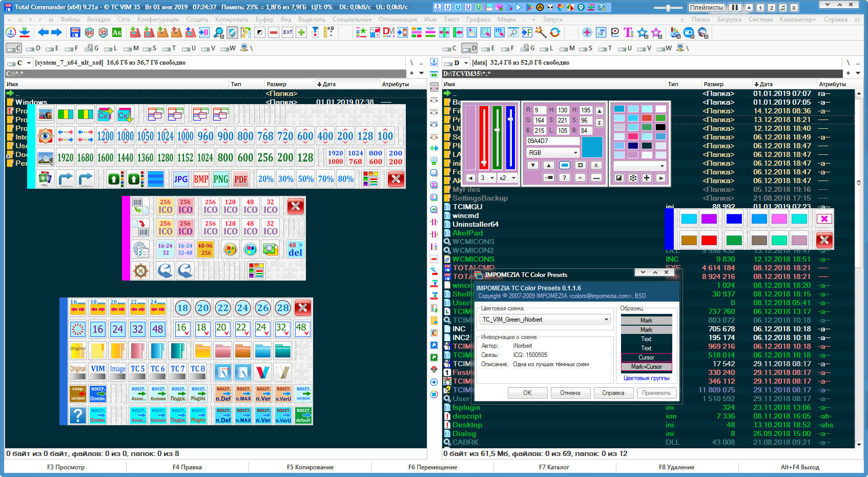This screenshot has height=477, width=868.
Task: Click the TC 7 style icon
Action: [x=178, y=372]
